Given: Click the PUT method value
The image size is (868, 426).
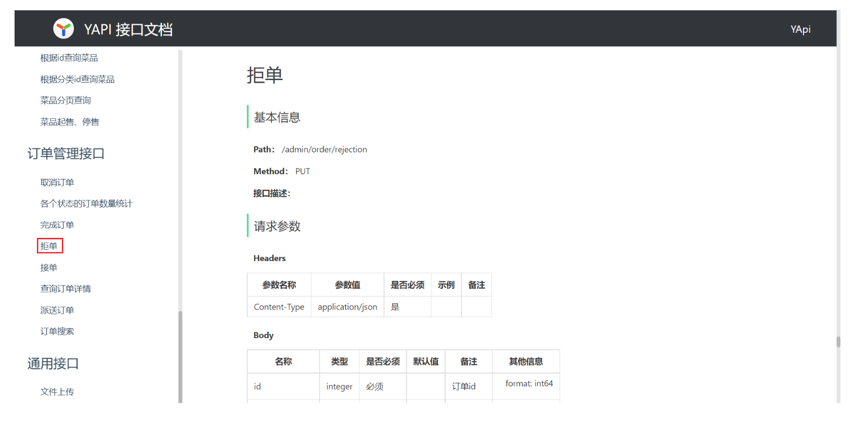Looking at the screenshot, I should coord(303,171).
